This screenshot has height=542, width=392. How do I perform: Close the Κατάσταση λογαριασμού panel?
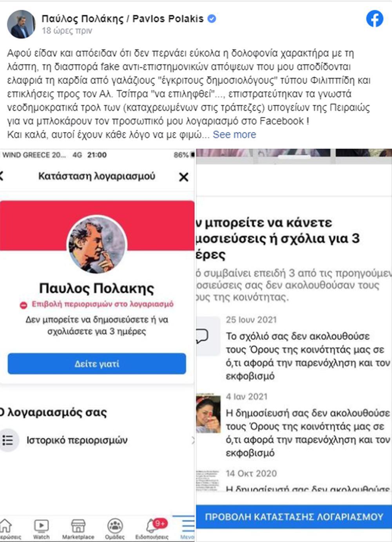[183, 177]
